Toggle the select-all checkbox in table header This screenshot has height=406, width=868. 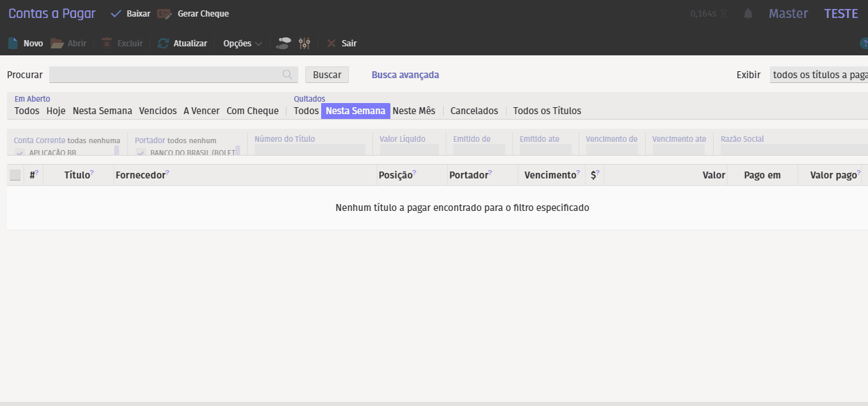[15, 176]
